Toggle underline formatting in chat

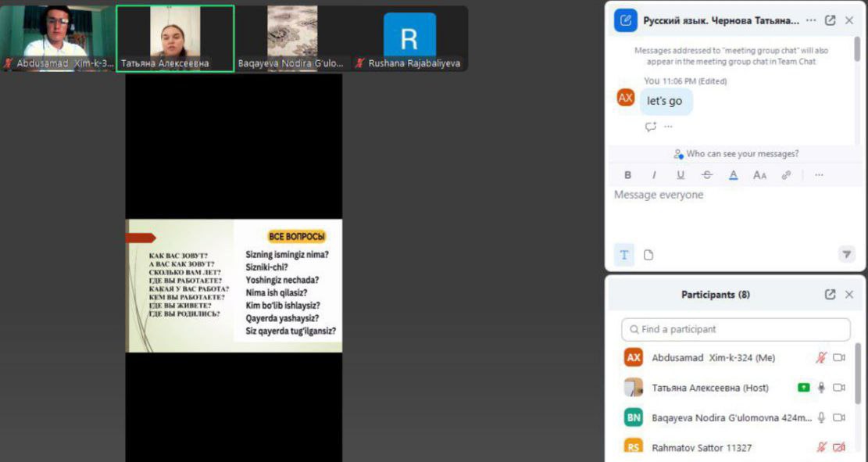[x=680, y=175]
